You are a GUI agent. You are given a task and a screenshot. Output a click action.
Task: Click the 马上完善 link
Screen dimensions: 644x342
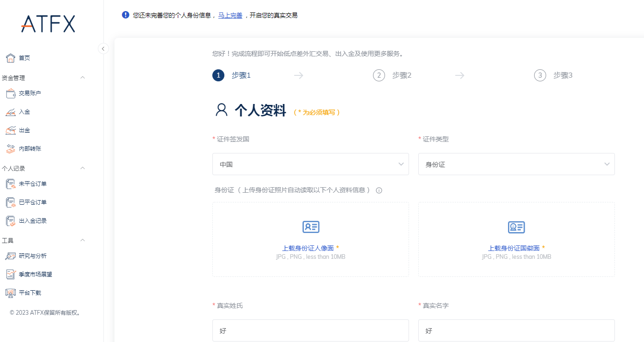[230, 15]
